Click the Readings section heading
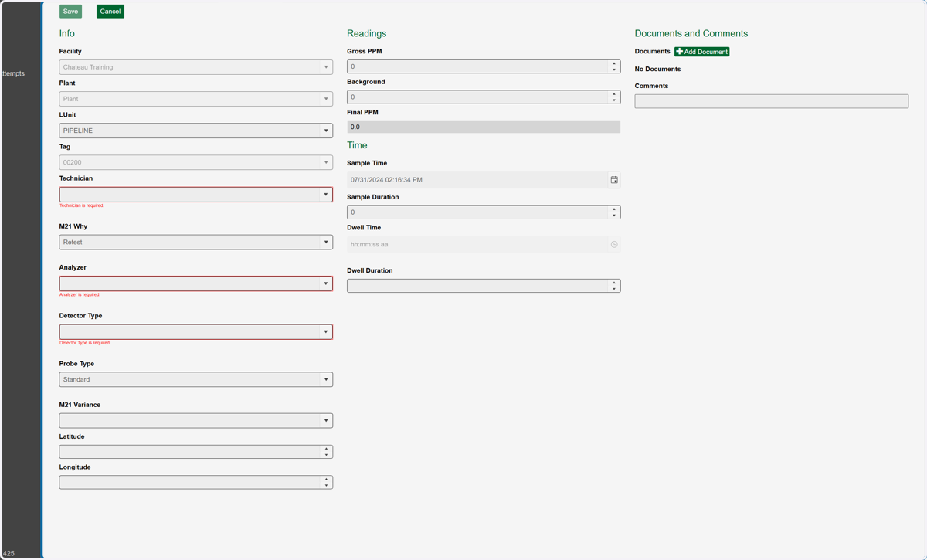927x560 pixels. point(366,33)
